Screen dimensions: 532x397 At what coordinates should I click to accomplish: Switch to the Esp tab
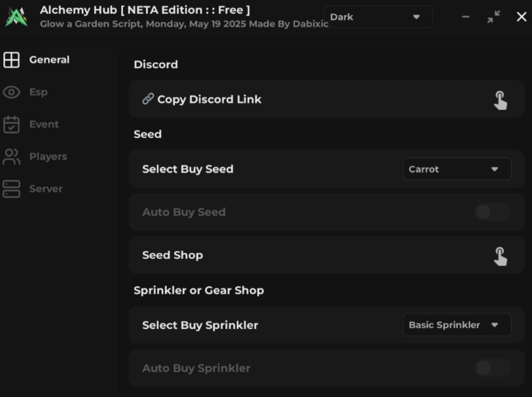[x=38, y=92]
